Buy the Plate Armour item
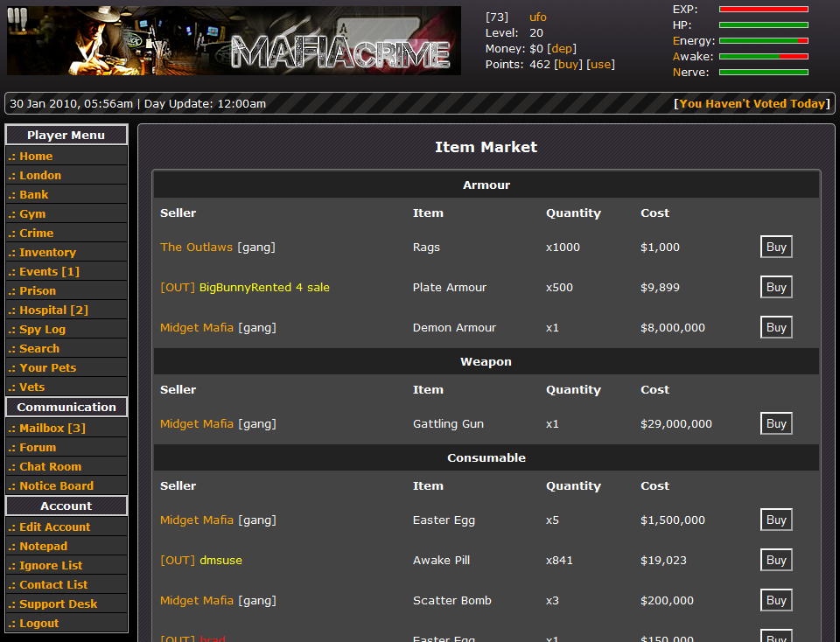This screenshot has width=840, height=642. [x=775, y=288]
